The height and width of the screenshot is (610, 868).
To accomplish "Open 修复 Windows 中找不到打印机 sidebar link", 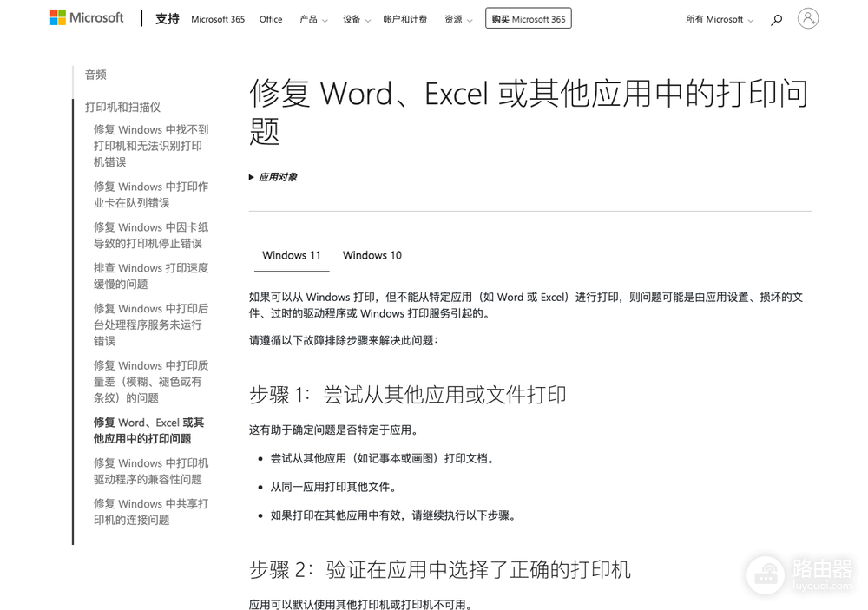I will (x=150, y=146).
